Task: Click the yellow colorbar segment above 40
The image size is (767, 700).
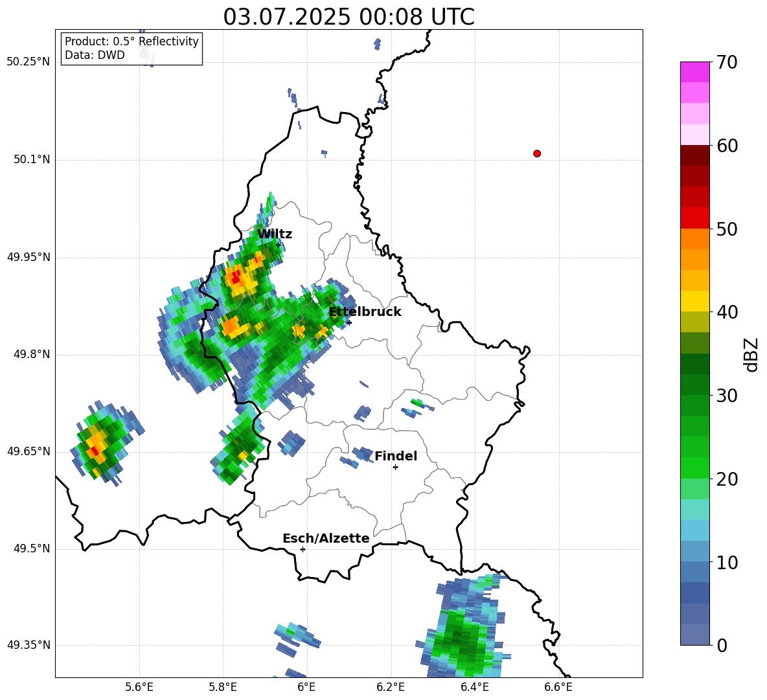Action: [694, 301]
